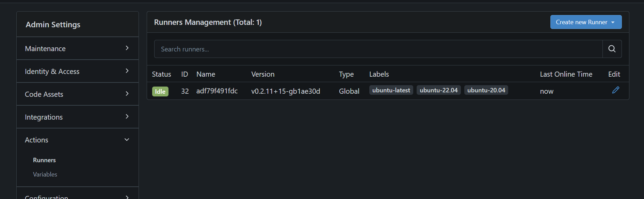Screen dimensions: 644x199
Task: Expand the Configuration section
Action: coord(77,196)
